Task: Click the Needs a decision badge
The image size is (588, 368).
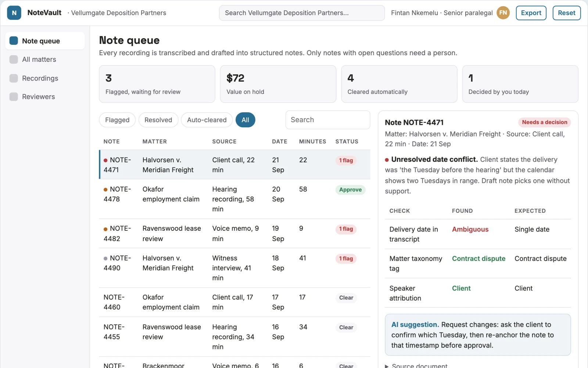Action: [x=544, y=122]
